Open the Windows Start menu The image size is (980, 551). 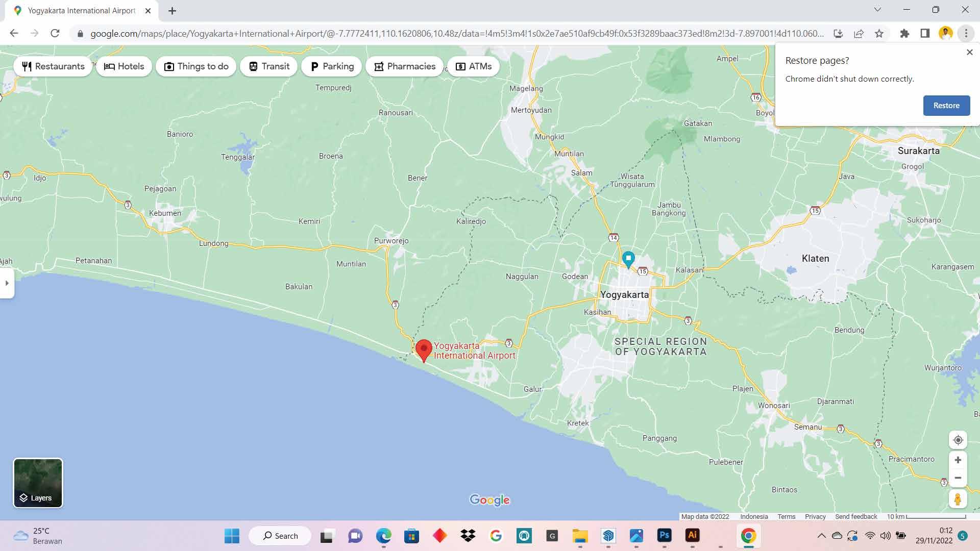point(232,536)
